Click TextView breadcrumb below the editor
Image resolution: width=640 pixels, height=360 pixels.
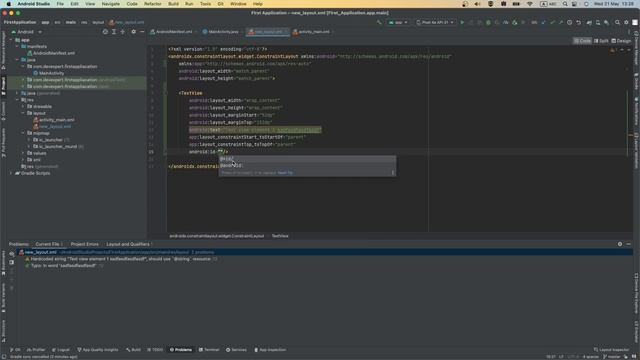[280, 236]
